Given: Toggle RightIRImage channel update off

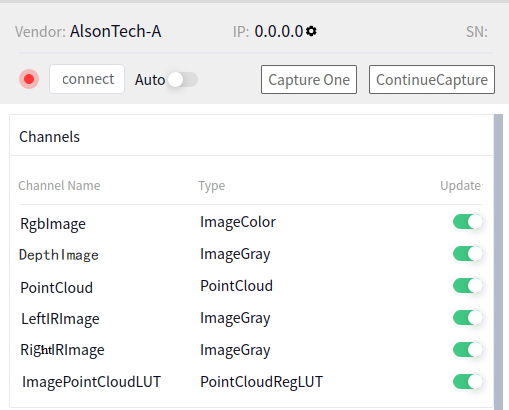Looking at the screenshot, I should coord(468,350).
